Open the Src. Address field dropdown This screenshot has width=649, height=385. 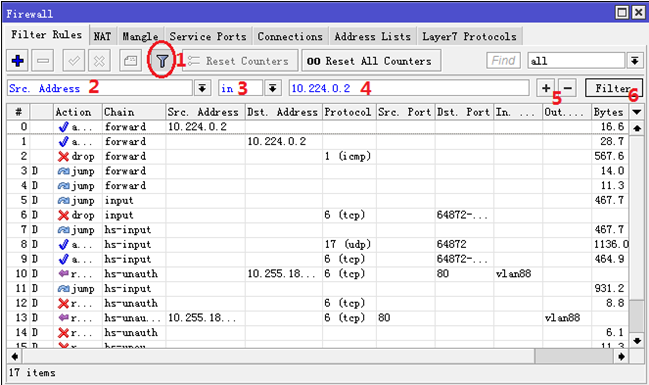pos(202,88)
